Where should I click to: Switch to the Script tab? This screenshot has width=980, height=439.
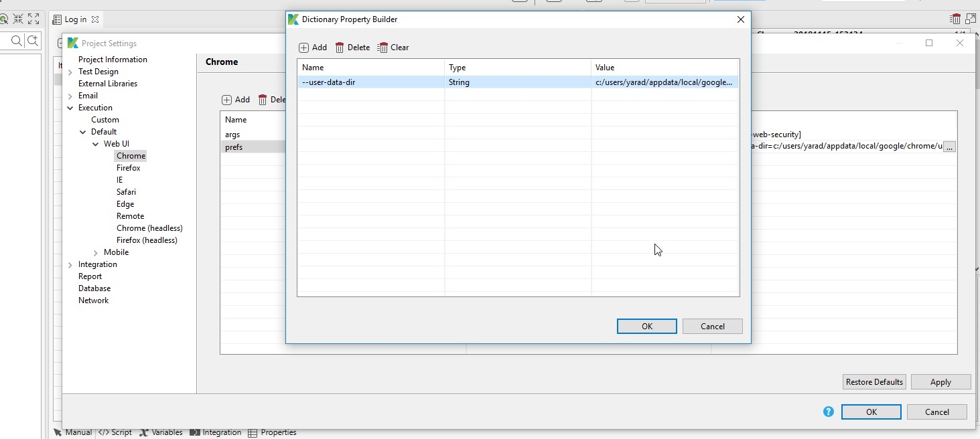(x=115, y=432)
